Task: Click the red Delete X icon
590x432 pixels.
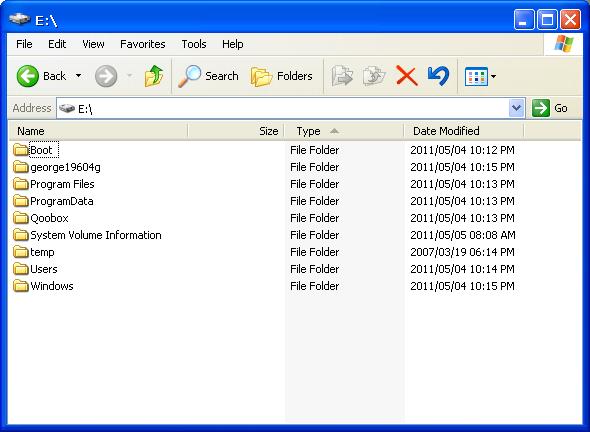Action: pos(407,76)
